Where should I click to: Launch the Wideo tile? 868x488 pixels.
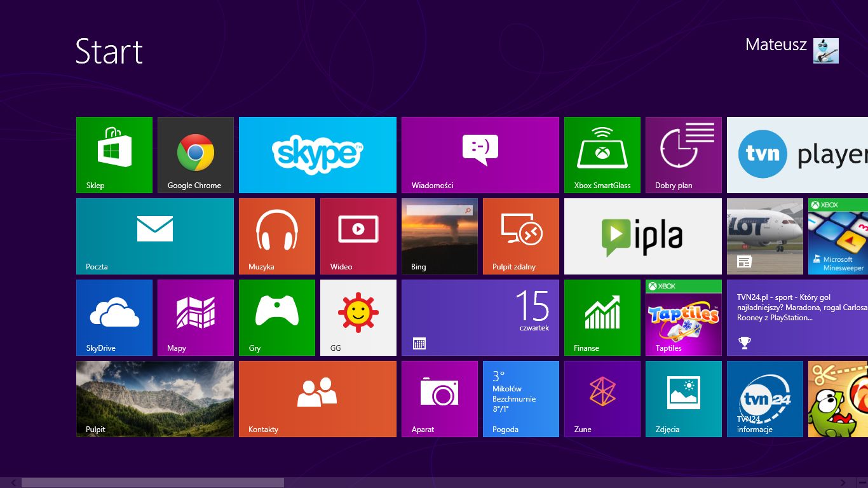pyautogui.click(x=358, y=236)
